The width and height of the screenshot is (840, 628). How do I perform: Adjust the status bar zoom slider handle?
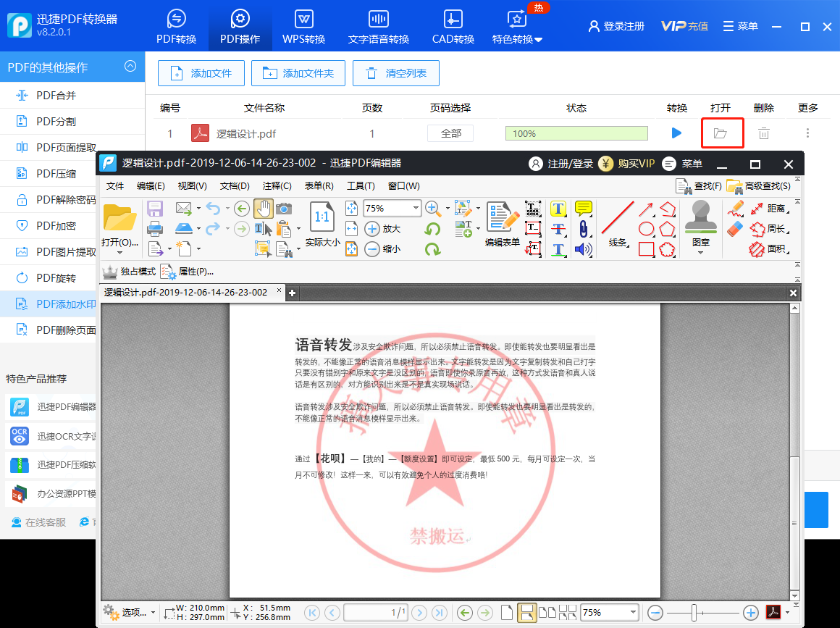(694, 613)
